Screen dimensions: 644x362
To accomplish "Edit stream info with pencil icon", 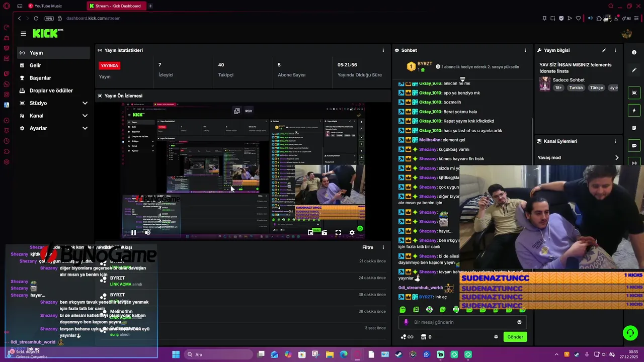I will point(604,50).
